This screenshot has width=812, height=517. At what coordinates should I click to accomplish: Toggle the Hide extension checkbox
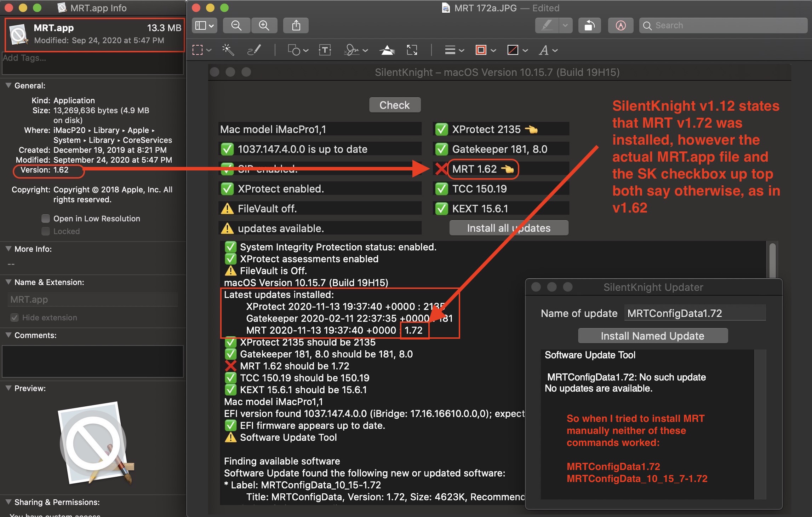pyautogui.click(x=15, y=318)
